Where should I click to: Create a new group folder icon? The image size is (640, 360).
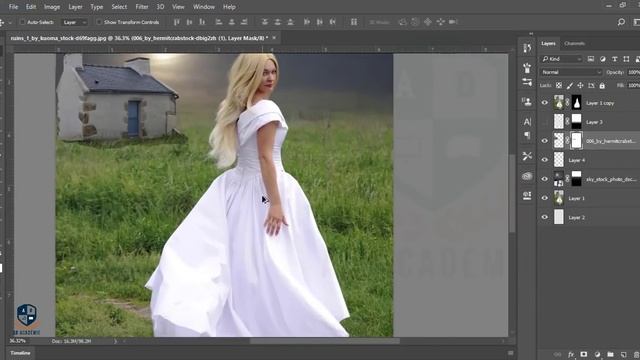pyautogui.click(x=610, y=354)
